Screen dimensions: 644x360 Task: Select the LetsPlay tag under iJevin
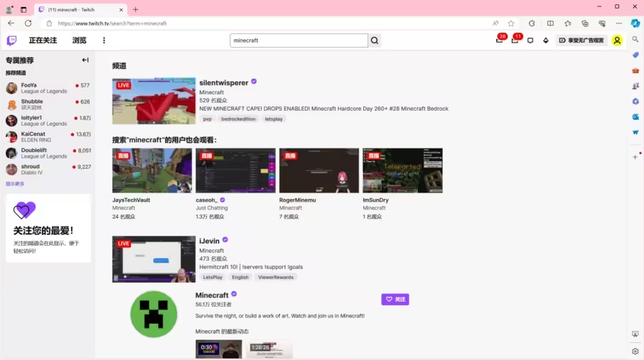point(213,278)
